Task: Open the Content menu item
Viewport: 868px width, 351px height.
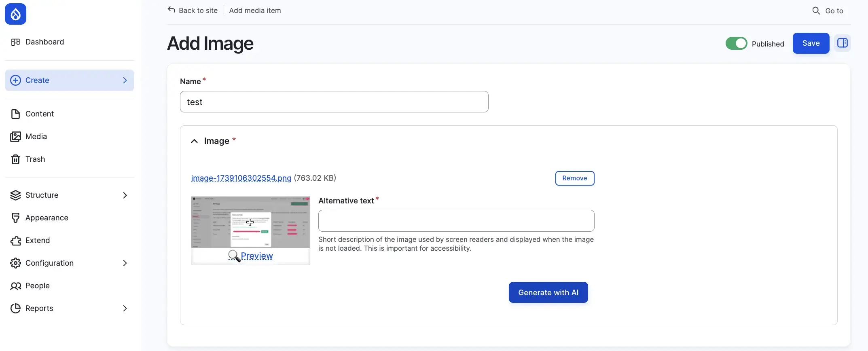Action: (x=39, y=114)
